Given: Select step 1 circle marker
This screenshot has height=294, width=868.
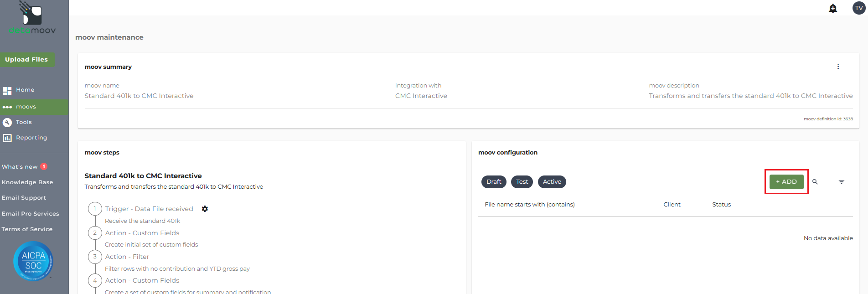Looking at the screenshot, I should (95, 209).
